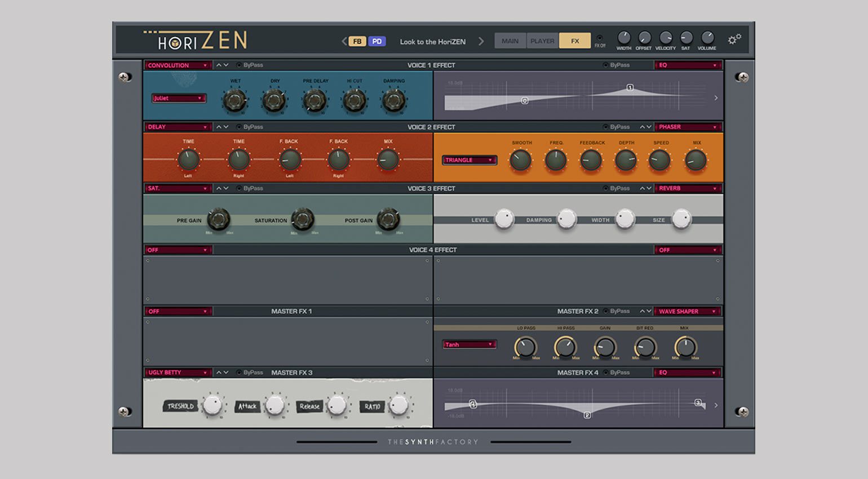Adjust the WIDTH knob in header
868x479 pixels.
click(623, 37)
